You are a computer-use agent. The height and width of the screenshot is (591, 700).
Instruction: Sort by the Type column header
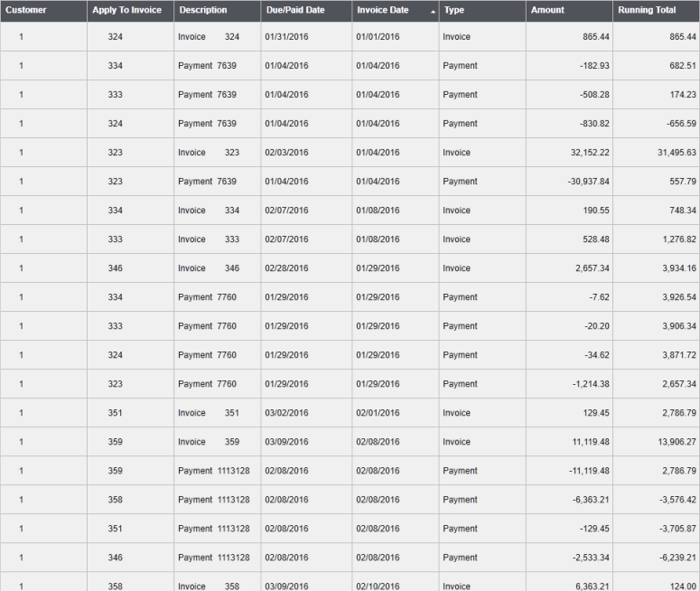click(x=453, y=10)
